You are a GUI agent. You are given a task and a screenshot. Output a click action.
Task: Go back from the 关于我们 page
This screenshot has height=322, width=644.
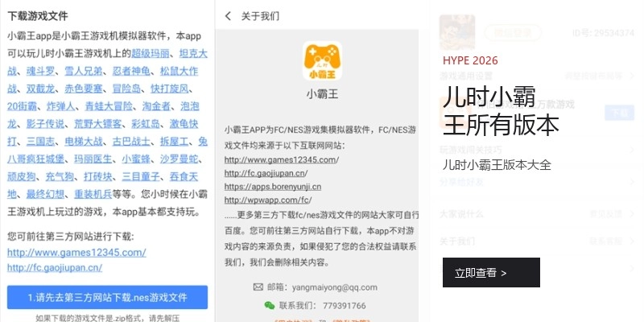coord(228,16)
